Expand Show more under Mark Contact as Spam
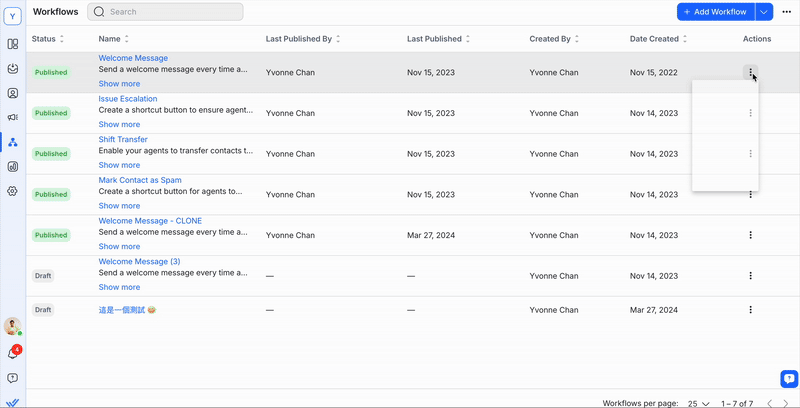800x408 pixels. pyautogui.click(x=119, y=206)
